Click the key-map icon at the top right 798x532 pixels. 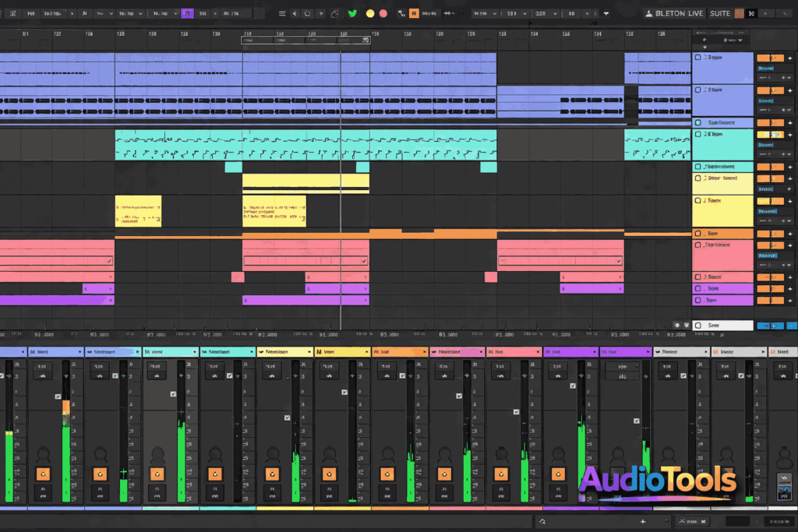pos(750,13)
